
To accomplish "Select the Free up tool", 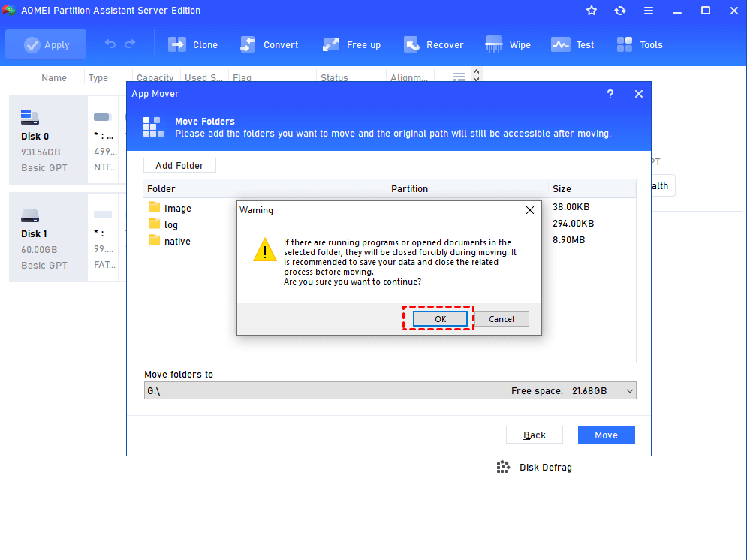I will [331, 45].
